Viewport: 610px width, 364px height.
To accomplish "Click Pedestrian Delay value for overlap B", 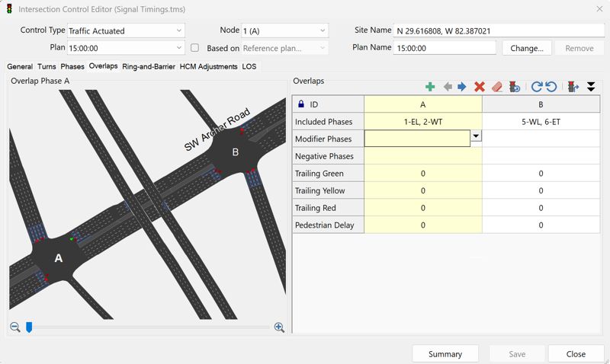I will click(541, 225).
